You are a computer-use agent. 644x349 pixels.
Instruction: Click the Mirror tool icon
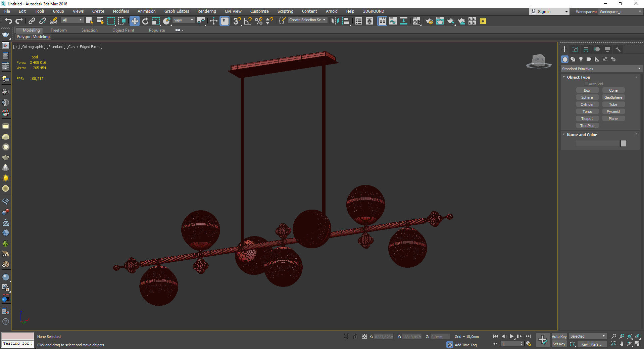click(x=335, y=21)
